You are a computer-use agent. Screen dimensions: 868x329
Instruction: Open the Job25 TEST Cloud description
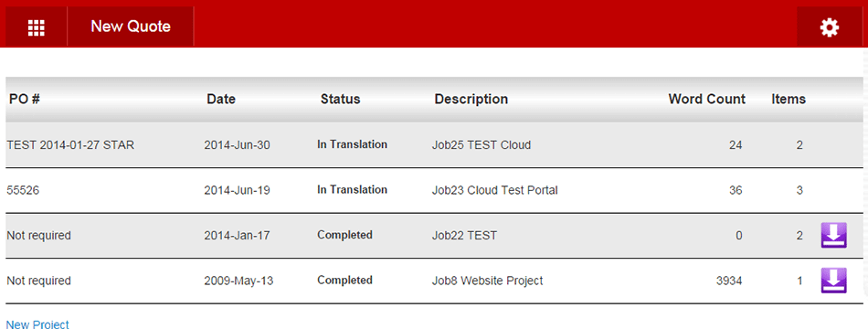point(481,145)
